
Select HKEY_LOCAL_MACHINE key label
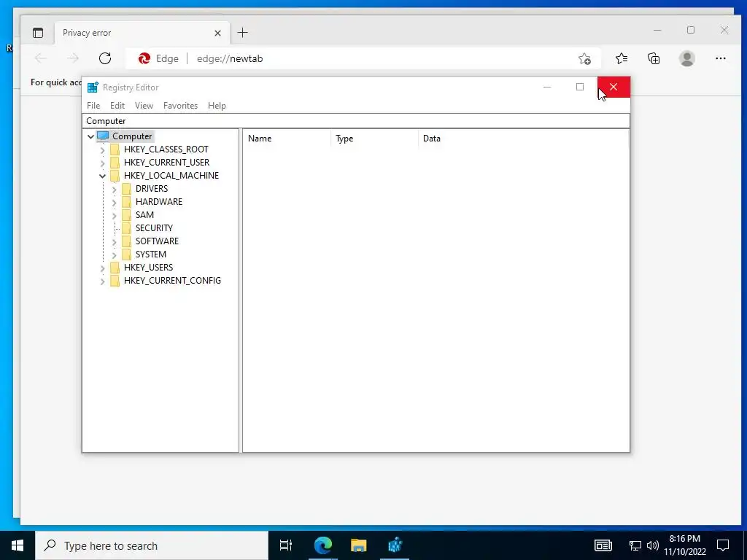(171, 175)
